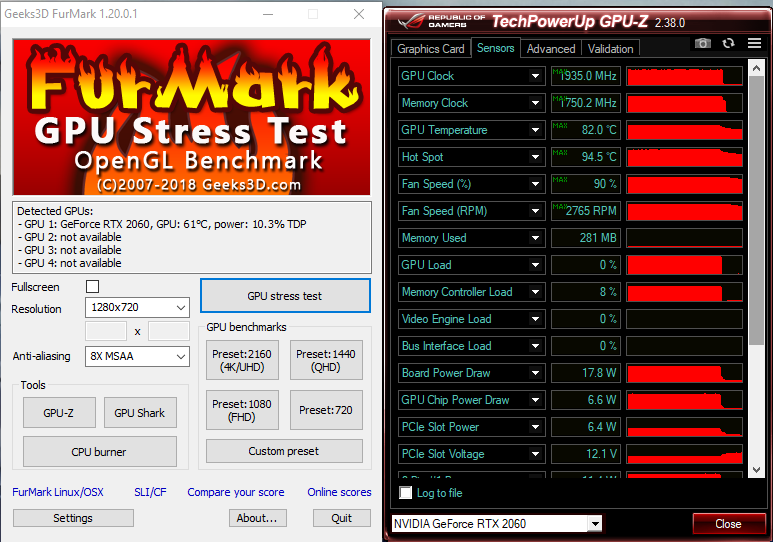Image resolution: width=773 pixels, height=542 pixels.
Task: Click the Custom preset button
Action: [x=284, y=451]
